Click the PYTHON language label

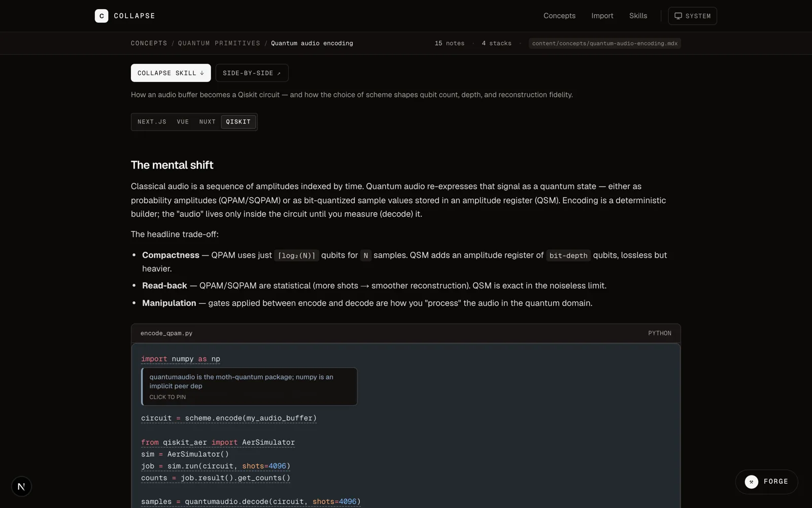659,333
